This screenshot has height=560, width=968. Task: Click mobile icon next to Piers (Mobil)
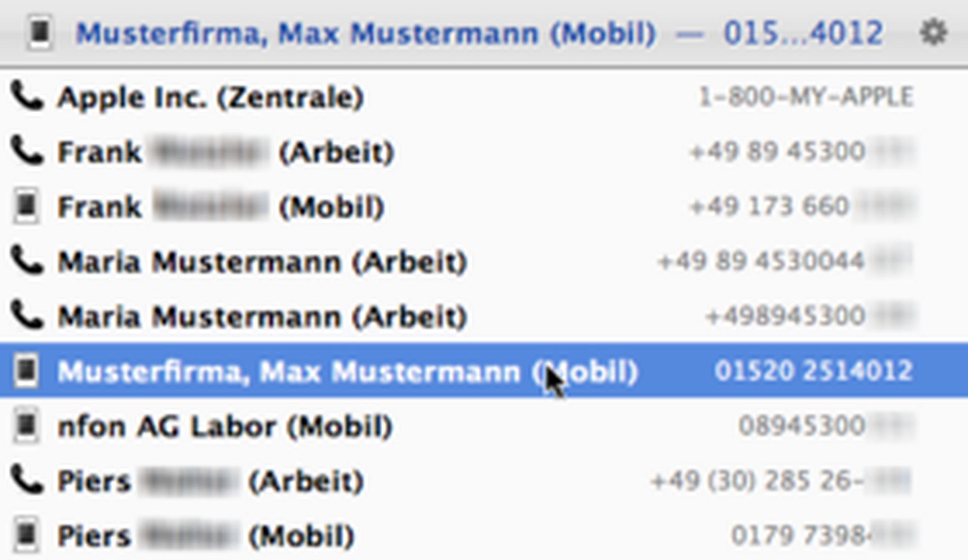coord(26,535)
